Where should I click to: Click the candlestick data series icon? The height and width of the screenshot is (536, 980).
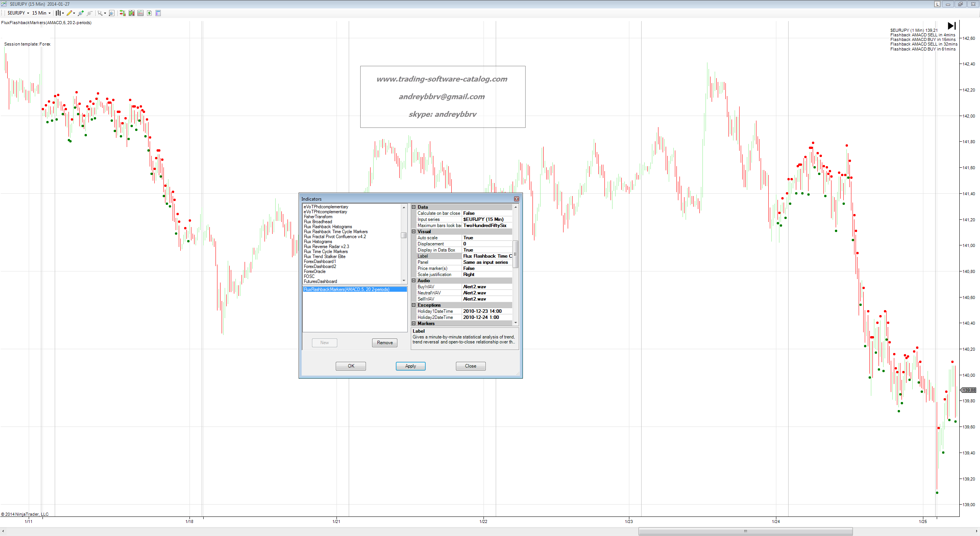pyautogui.click(x=132, y=13)
